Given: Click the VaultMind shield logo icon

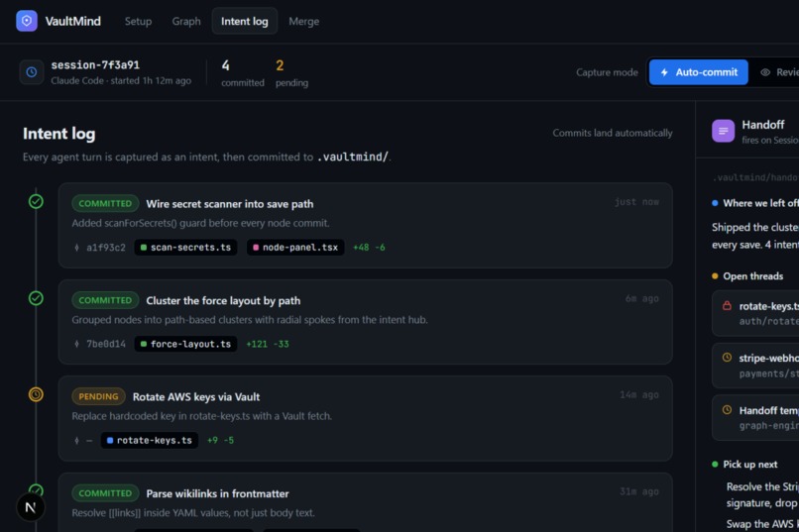Looking at the screenshot, I should tap(27, 21).
